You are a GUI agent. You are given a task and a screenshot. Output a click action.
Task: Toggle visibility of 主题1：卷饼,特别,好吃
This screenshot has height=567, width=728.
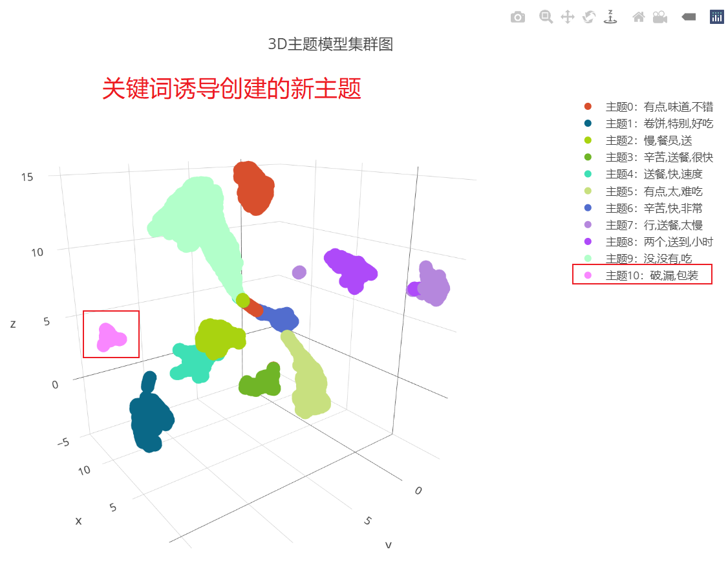tap(648, 123)
